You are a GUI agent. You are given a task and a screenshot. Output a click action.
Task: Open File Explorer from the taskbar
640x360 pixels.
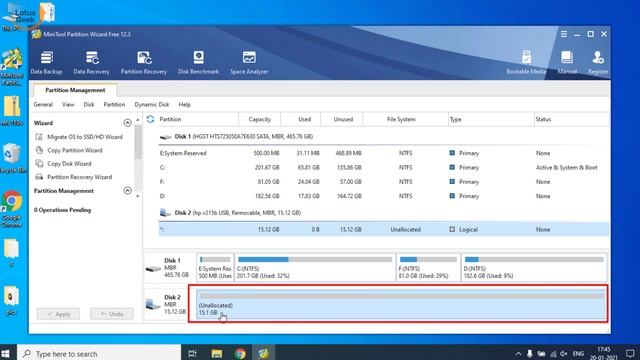[x=217, y=353]
